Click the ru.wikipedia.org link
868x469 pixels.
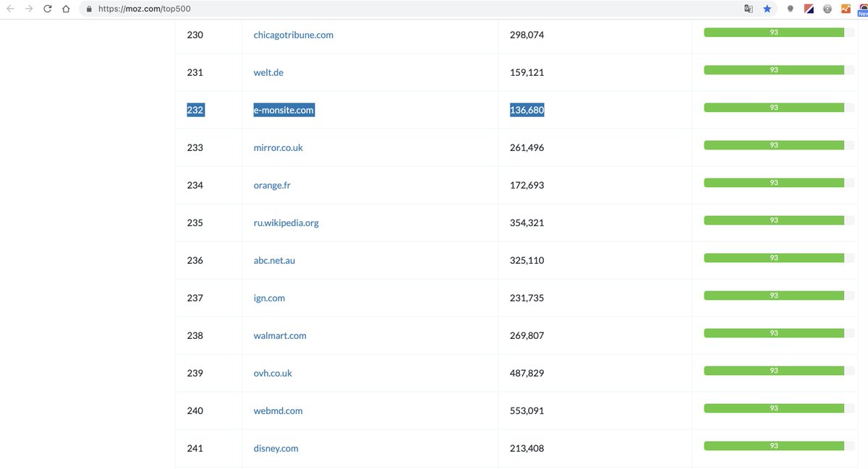pos(286,222)
